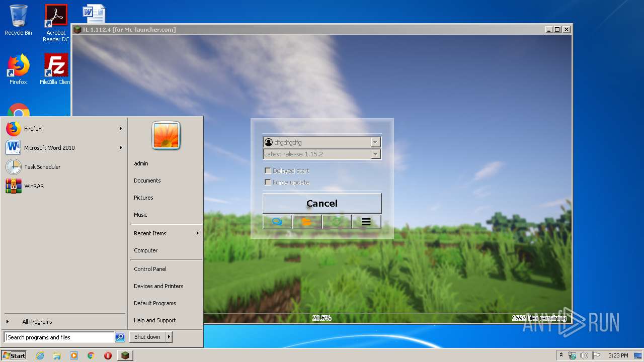This screenshot has width=644, height=362.
Task: Open the Shut down options arrow
Action: (x=169, y=337)
